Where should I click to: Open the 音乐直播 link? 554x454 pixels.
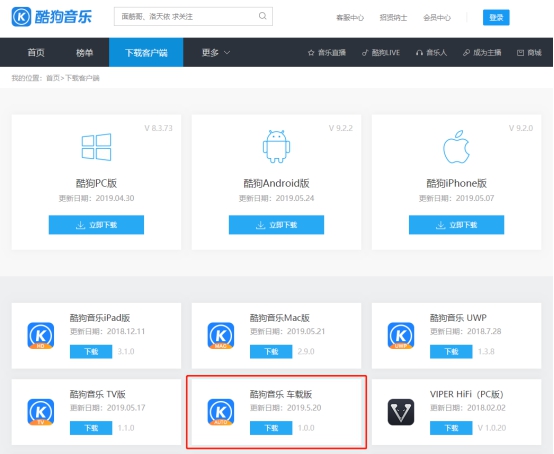pyautogui.click(x=327, y=53)
